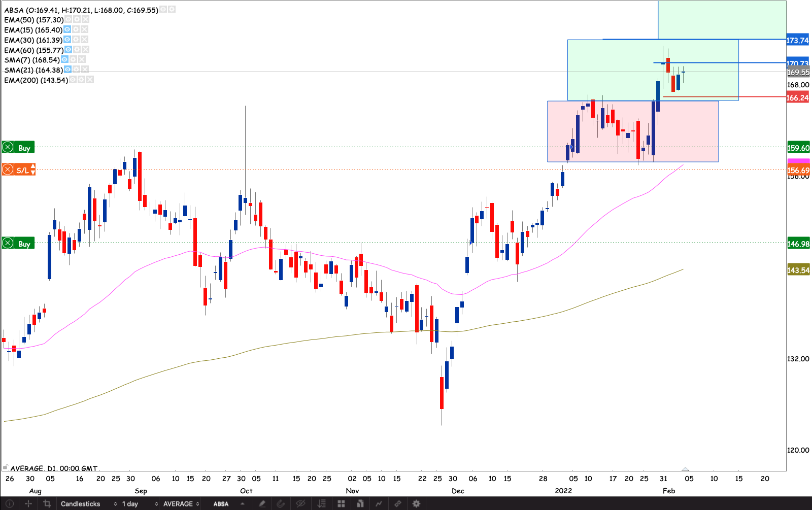This screenshot has width=812, height=510.
Task: Open the Candlesticks chart type dropdown
Action: pyautogui.click(x=88, y=504)
